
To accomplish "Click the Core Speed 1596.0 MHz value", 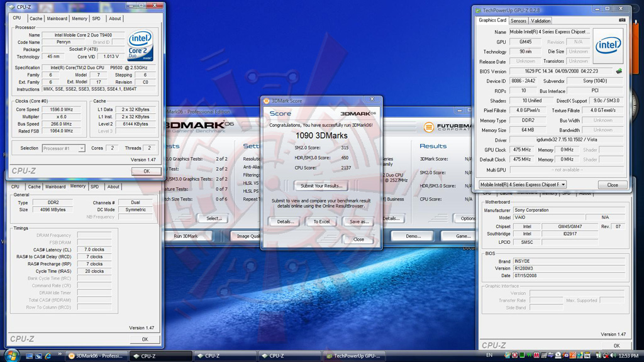I will tap(62, 109).
